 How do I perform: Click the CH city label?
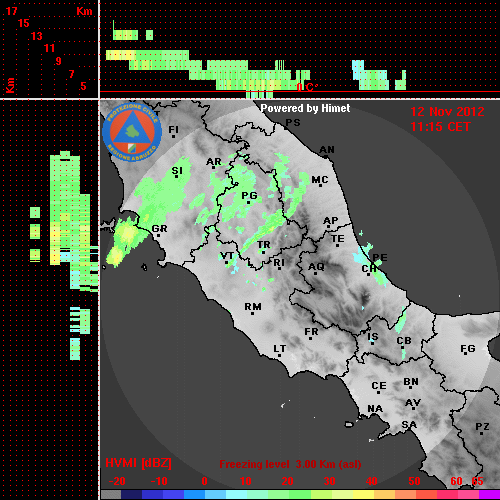tap(369, 268)
